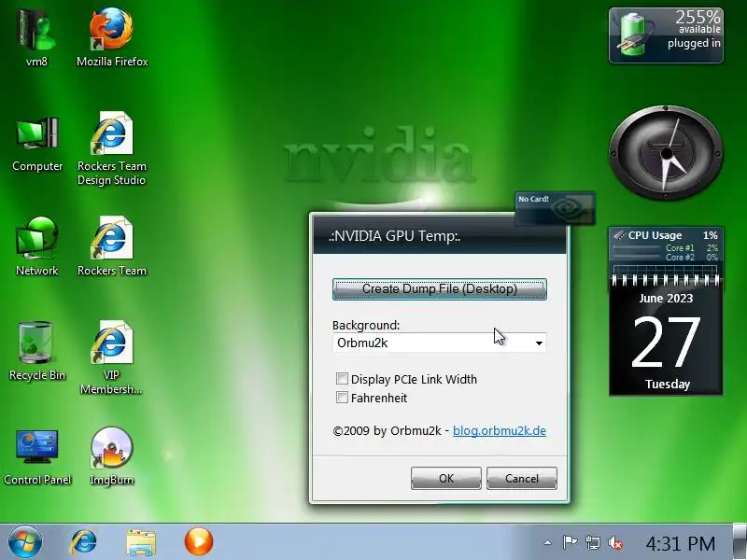This screenshot has width=747, height=560.
Task: Click the Core #2 usage row
Action: [666, 258]
